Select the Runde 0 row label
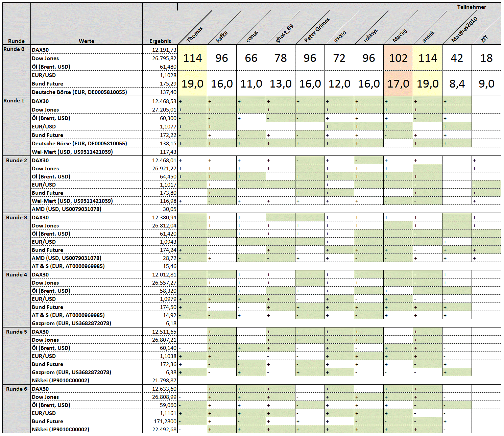The height and width of the screenshot is (436, 504). coord(14,49)
